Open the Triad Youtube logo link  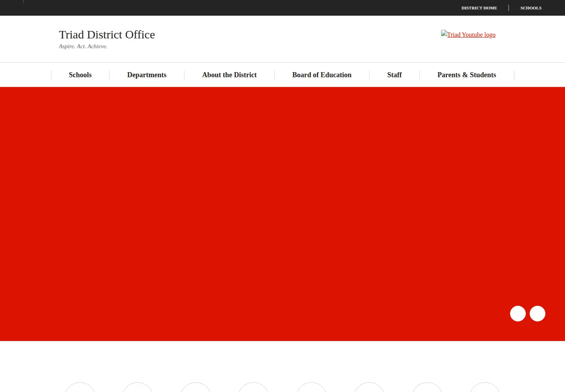[x=468, y=34]
